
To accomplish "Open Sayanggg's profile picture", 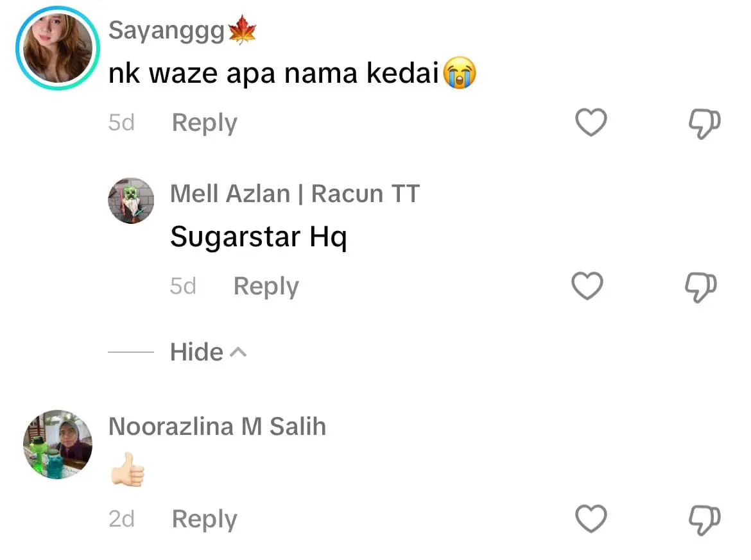I will (58, 49).
